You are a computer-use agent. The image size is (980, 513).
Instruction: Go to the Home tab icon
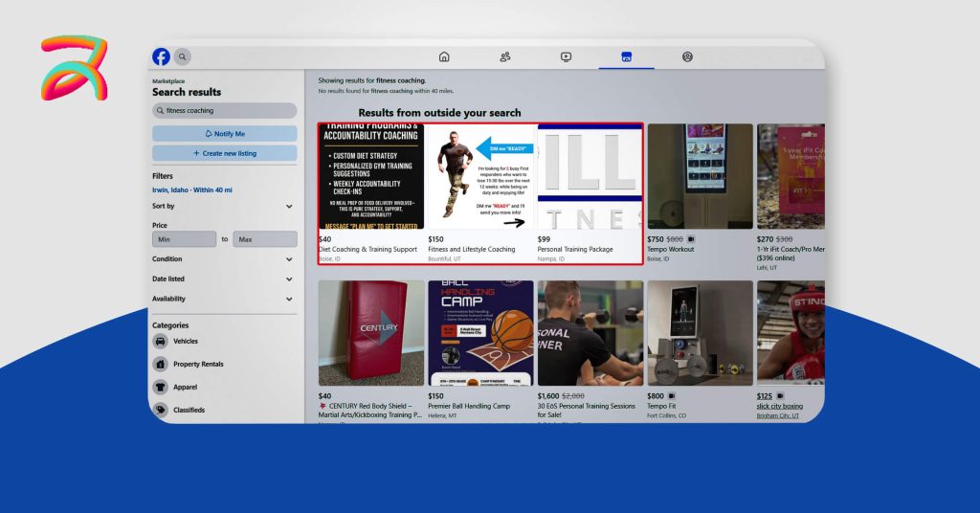(x=444, y=56)
